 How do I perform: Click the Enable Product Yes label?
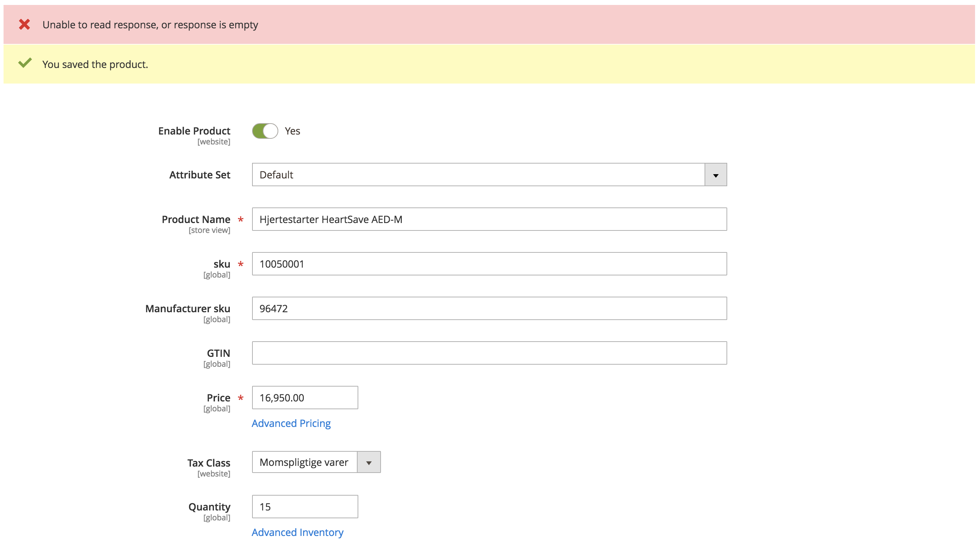pyautogui.click(x=292, y=130)
